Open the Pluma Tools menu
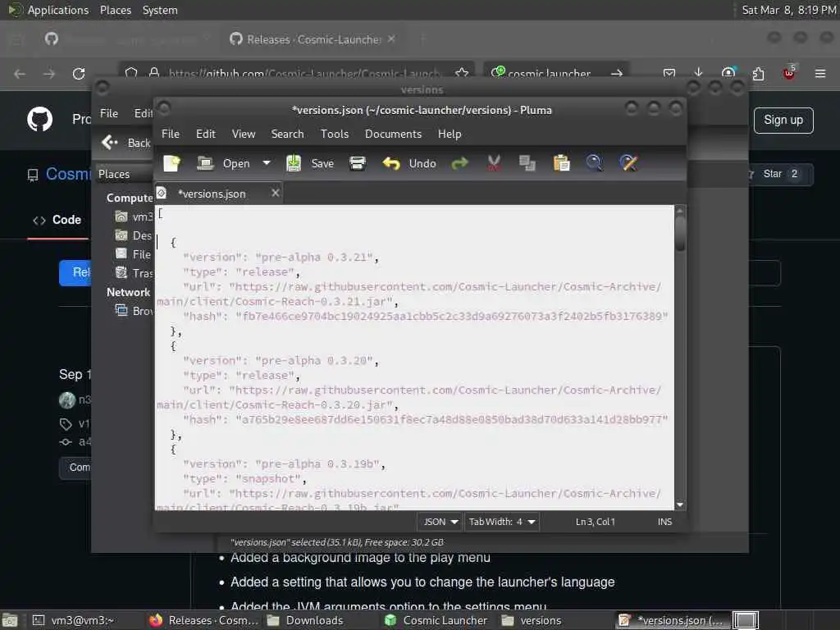The height and width of the screenshot is (630, 840). click(x=335, y=134)
